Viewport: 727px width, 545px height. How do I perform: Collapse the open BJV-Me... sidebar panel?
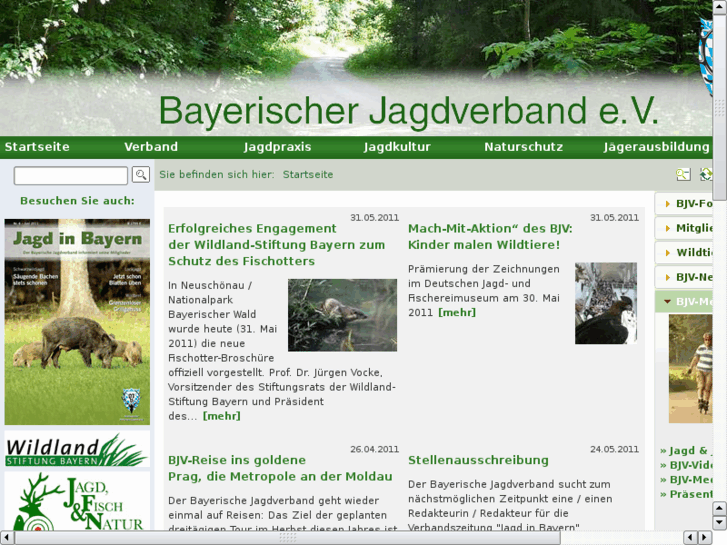tap(684, 301)
